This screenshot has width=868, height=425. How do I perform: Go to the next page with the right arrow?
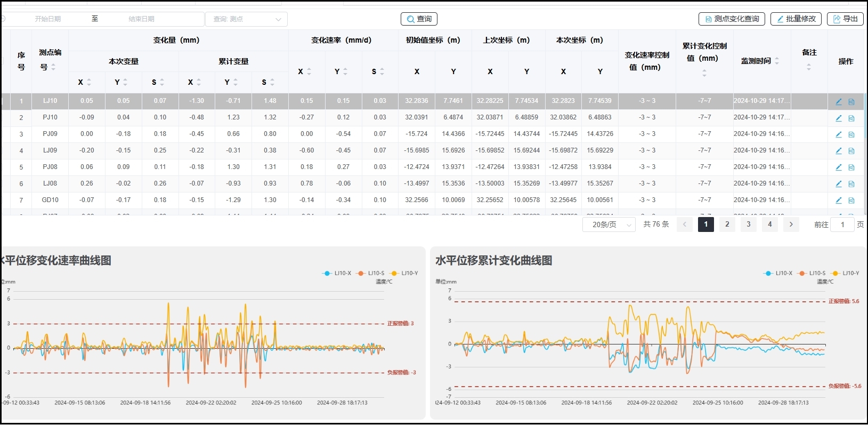[x=791, y=224]
